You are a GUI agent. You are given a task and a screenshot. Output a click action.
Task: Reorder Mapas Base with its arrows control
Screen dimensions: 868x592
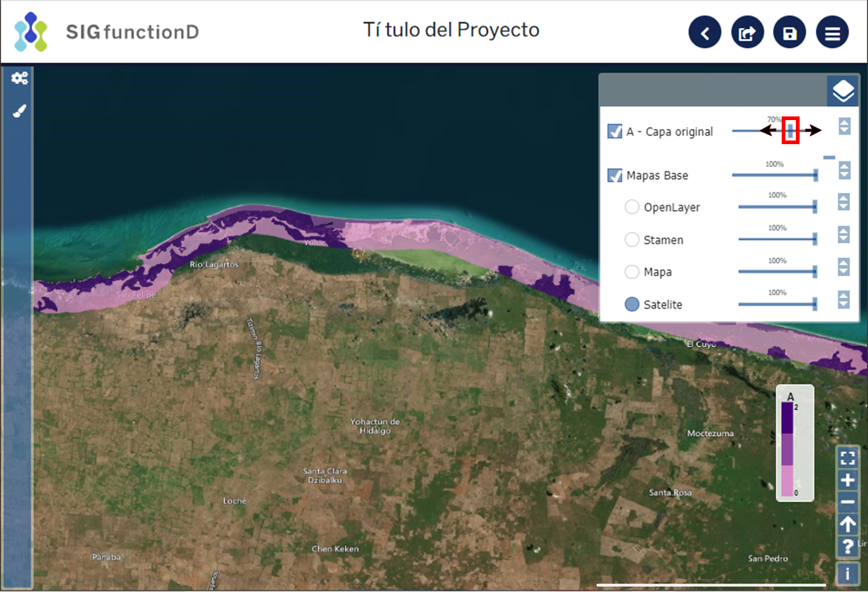pos(845,170)
